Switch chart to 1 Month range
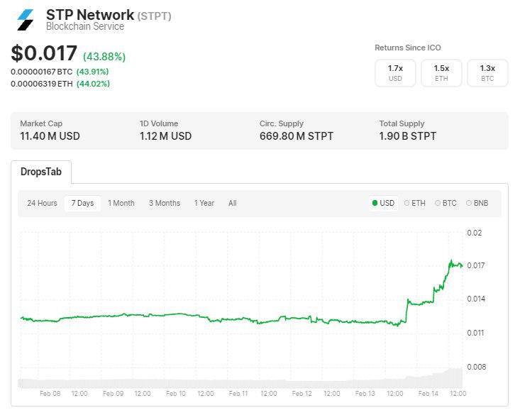Screen dimensions: 520x420 (121, 203)
